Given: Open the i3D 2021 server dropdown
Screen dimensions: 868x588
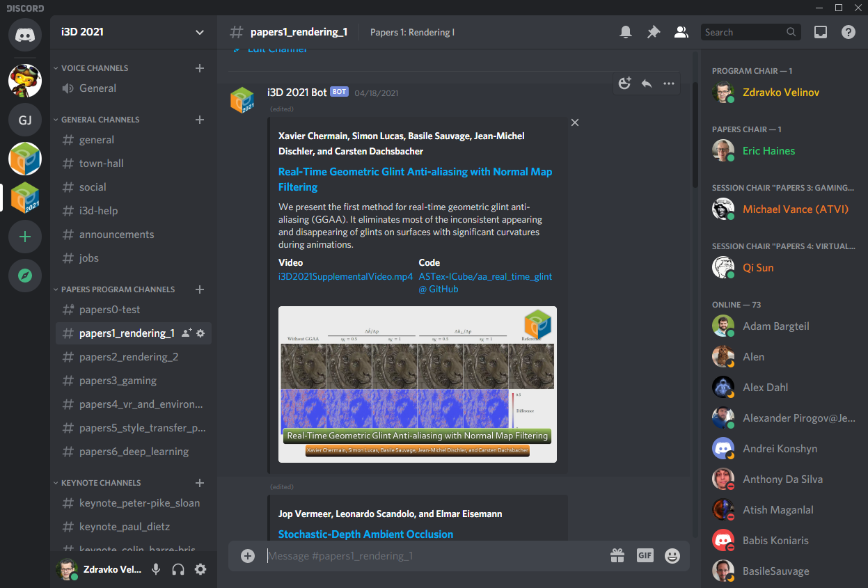Looking at the screenshot, I should [200, 32].
